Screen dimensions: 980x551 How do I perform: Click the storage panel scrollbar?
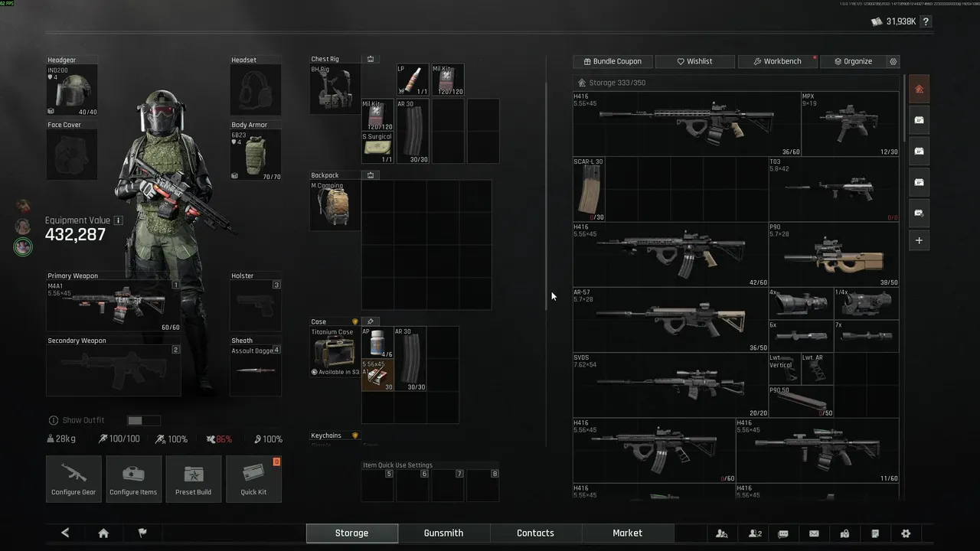(x=904, y=108)
